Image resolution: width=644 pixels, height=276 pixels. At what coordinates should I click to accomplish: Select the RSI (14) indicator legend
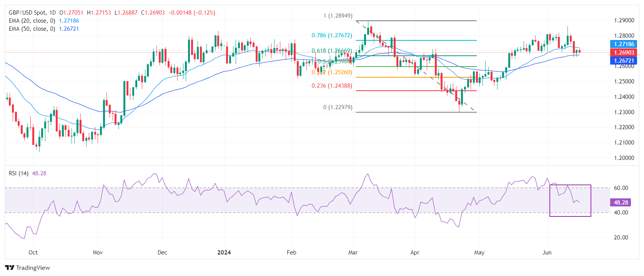[x=18, y=173]
